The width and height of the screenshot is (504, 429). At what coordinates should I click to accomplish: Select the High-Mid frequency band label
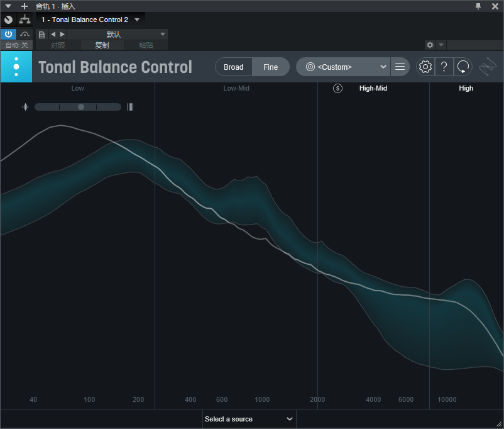pyautogui.click(x=373, y=88)
